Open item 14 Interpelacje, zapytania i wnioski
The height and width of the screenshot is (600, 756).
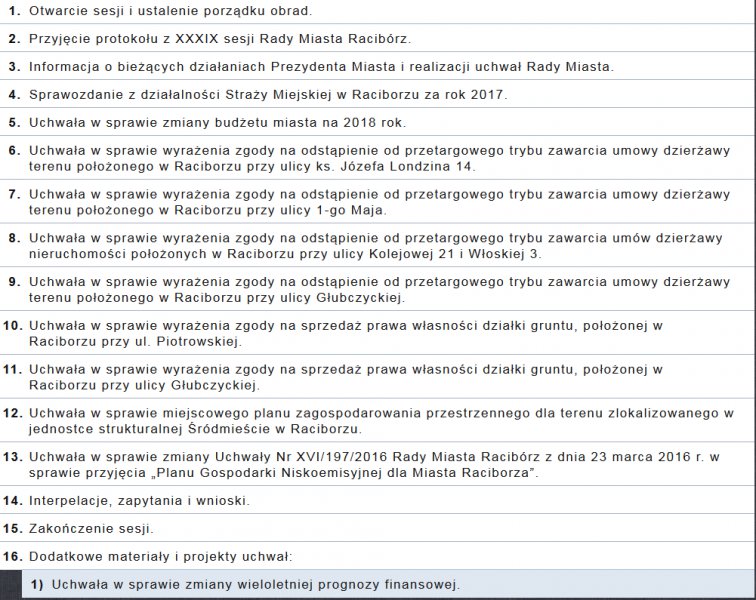[x=378, y=500]
